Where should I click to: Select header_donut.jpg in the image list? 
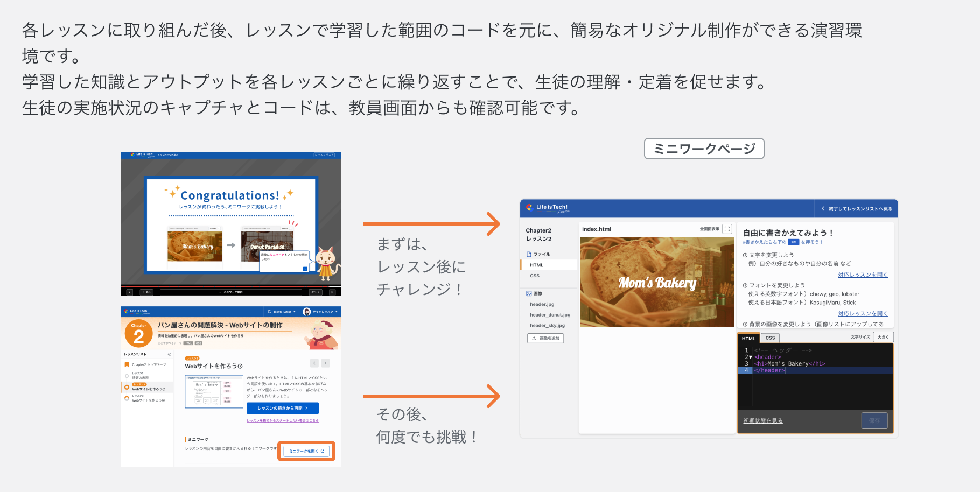(550, 315)
